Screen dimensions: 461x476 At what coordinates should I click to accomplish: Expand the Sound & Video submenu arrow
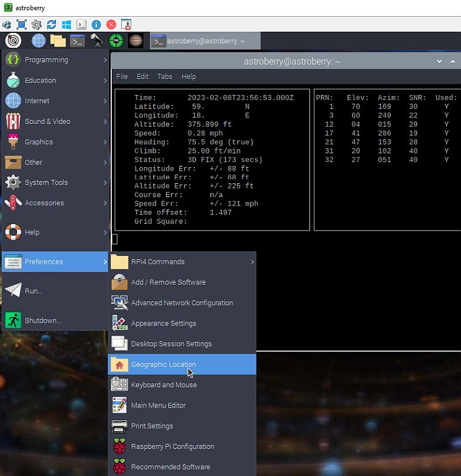105,122
